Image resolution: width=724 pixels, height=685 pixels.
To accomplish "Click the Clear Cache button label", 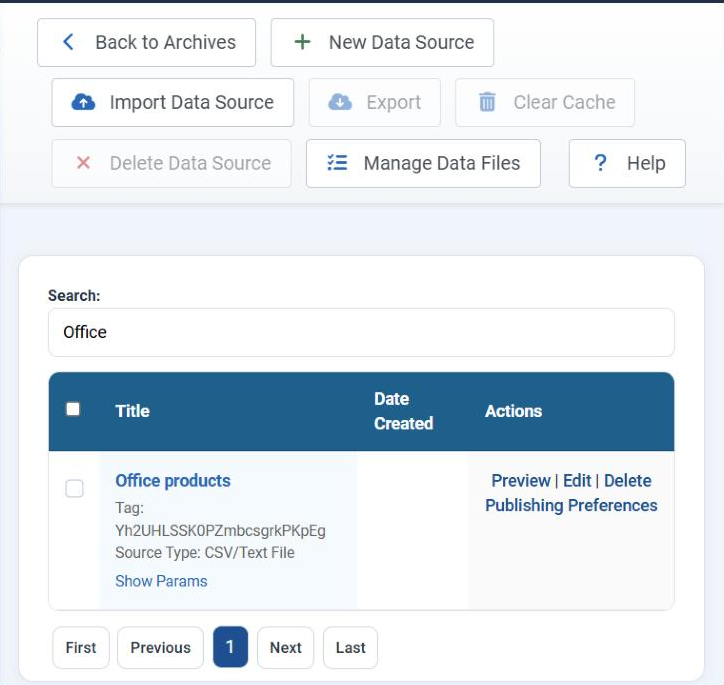I will pos(564,102).
